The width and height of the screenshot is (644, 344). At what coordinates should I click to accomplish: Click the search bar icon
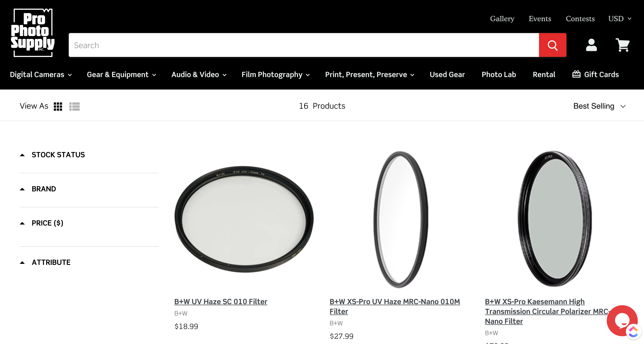[552, 45]
